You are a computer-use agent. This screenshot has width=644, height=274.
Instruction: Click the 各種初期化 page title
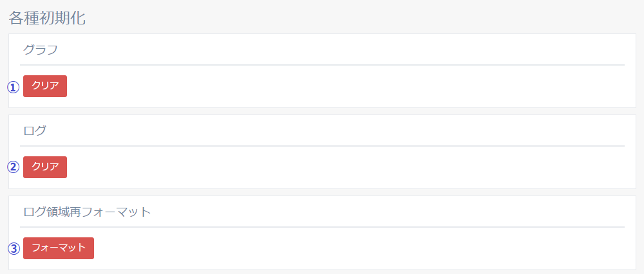tap(47, 18)
